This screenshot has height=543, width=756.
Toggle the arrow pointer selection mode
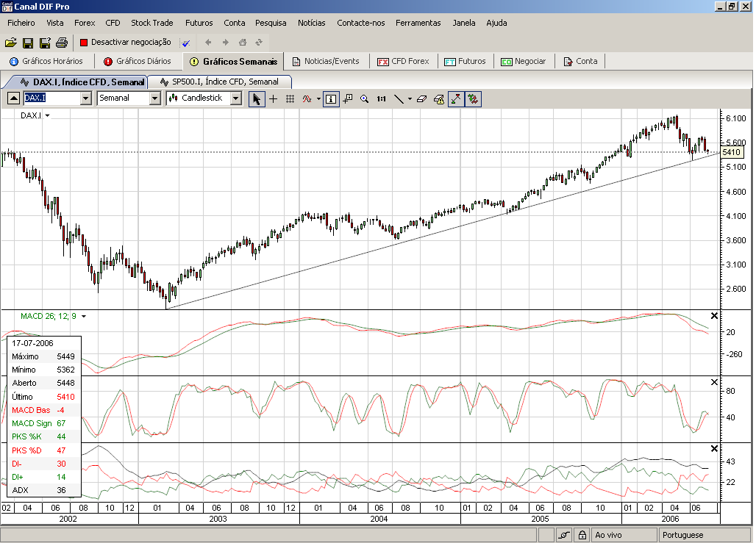click(x=257, y=98)
